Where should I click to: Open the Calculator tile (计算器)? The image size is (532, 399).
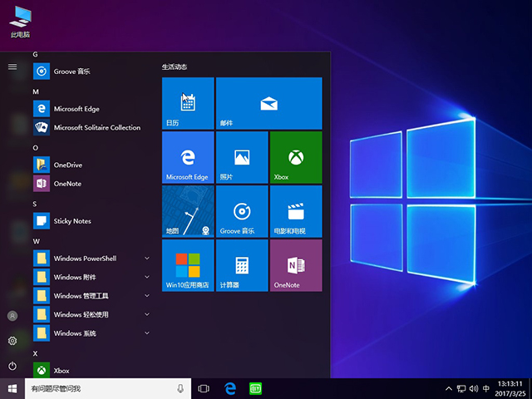point(242,265)
